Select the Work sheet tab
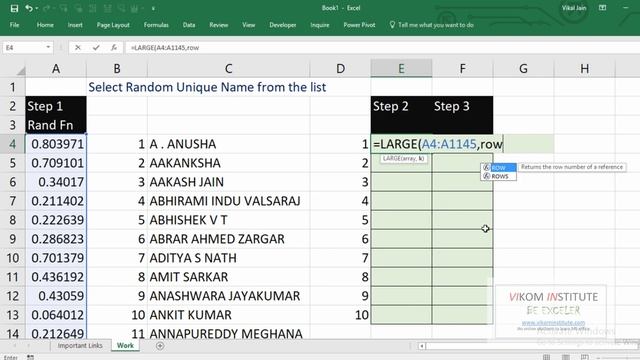This screenshot has height=360, width=640. coord(125,346)
